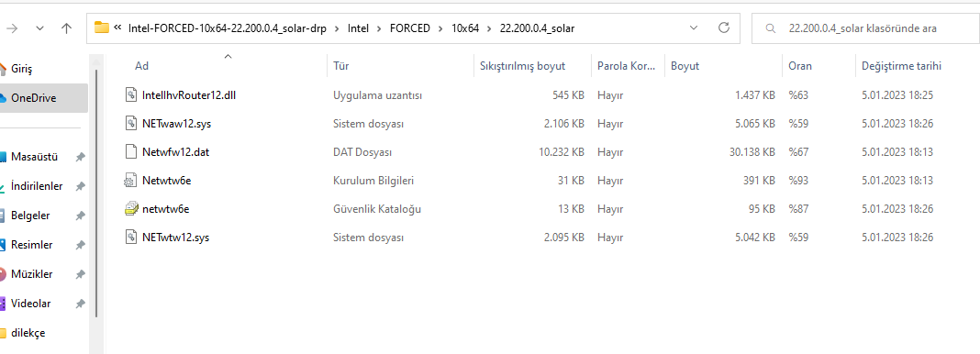Click the folder icon in address bar
This screenshot has height=354, width=980.
click(x=101, y=28)
